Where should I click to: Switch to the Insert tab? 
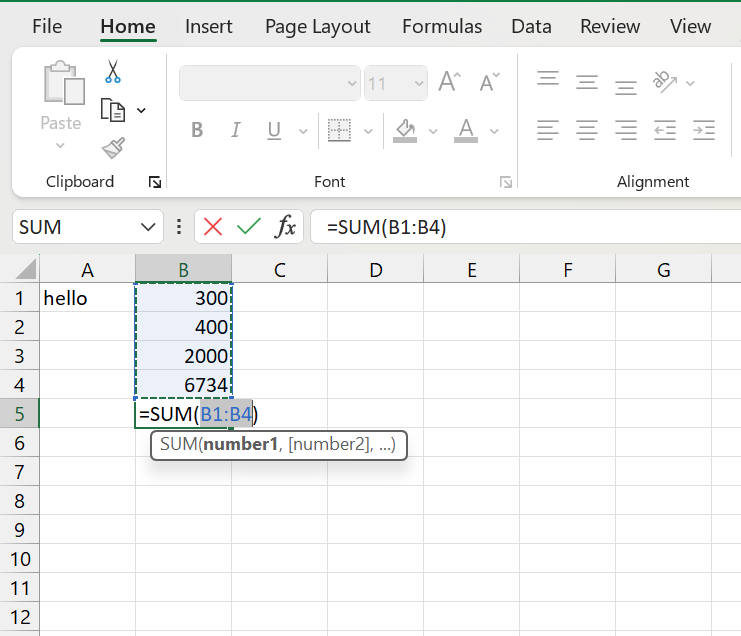(x=208, y=27)
